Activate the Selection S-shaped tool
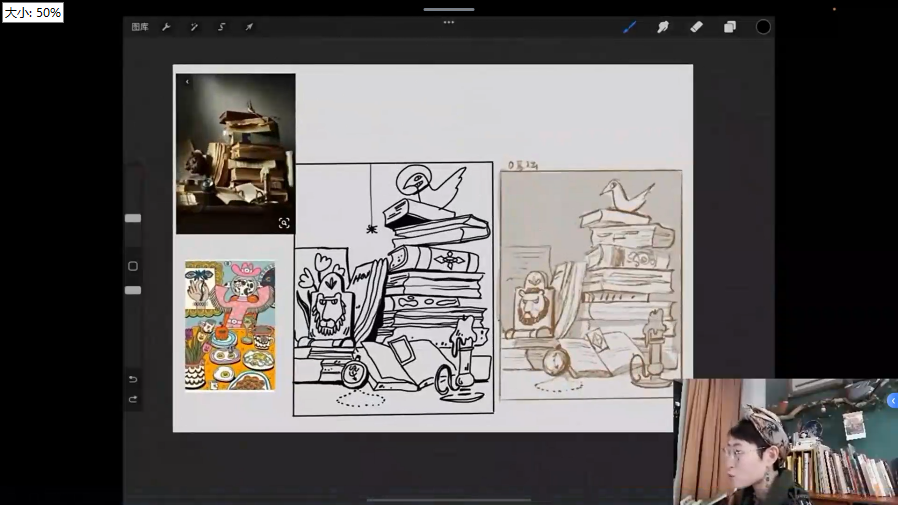This screenshot has width=898, height=505. tap(221, 27)
